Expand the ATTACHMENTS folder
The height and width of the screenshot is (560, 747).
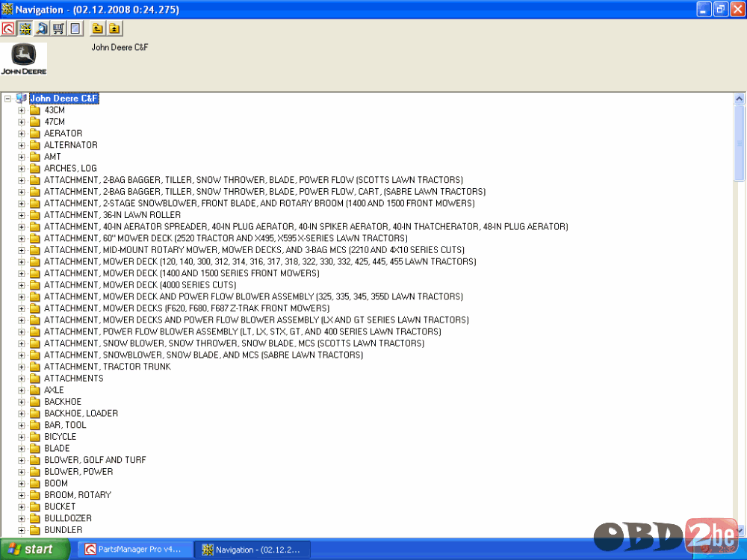click(x=22, y=379)
